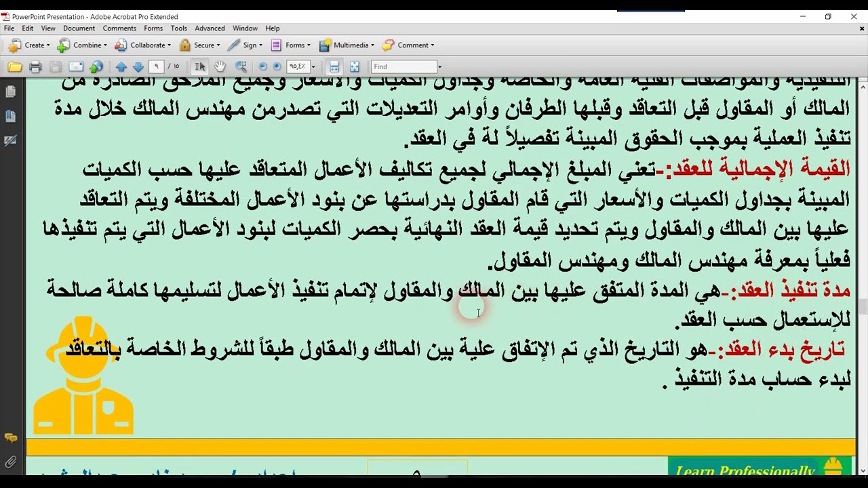Viewport: 868px width, 488px height.
Task: Open the Advanced menu
Action: pos(210,28)
